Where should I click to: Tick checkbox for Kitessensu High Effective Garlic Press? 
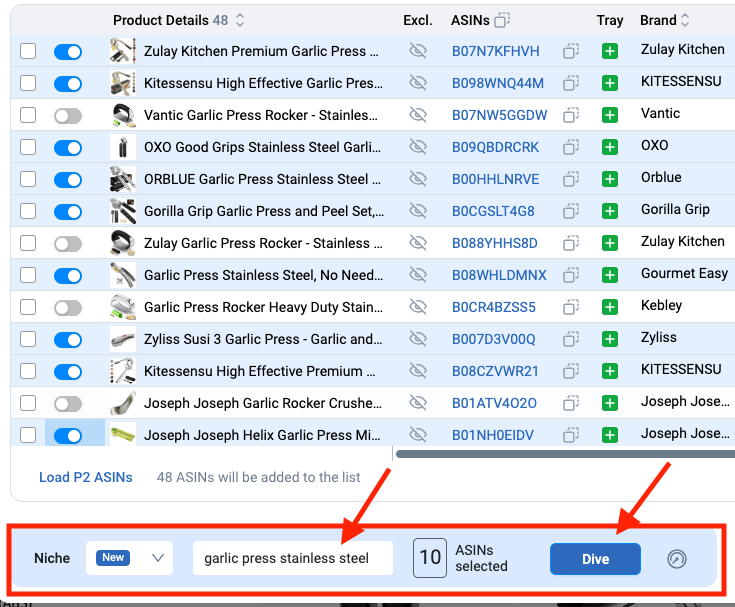click(x=28, y=83)
